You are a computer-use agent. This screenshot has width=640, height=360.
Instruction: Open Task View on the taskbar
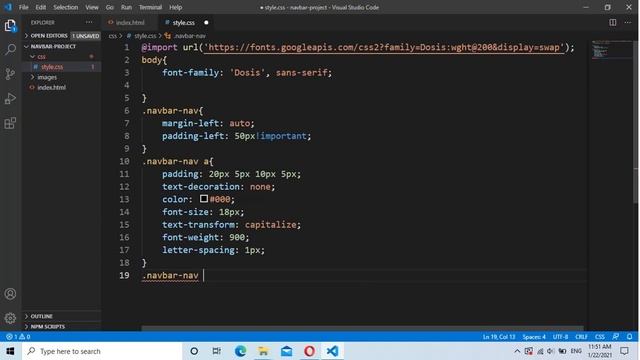pos(217,351)
